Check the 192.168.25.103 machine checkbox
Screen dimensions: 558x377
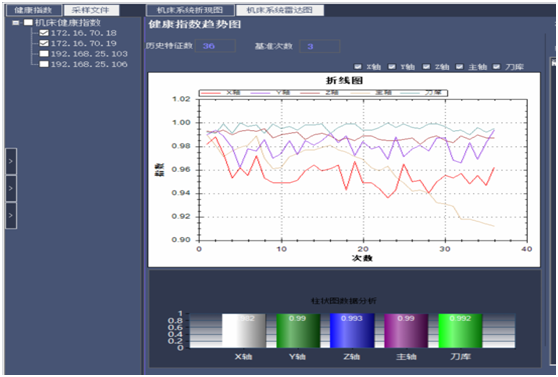(44, 54)
